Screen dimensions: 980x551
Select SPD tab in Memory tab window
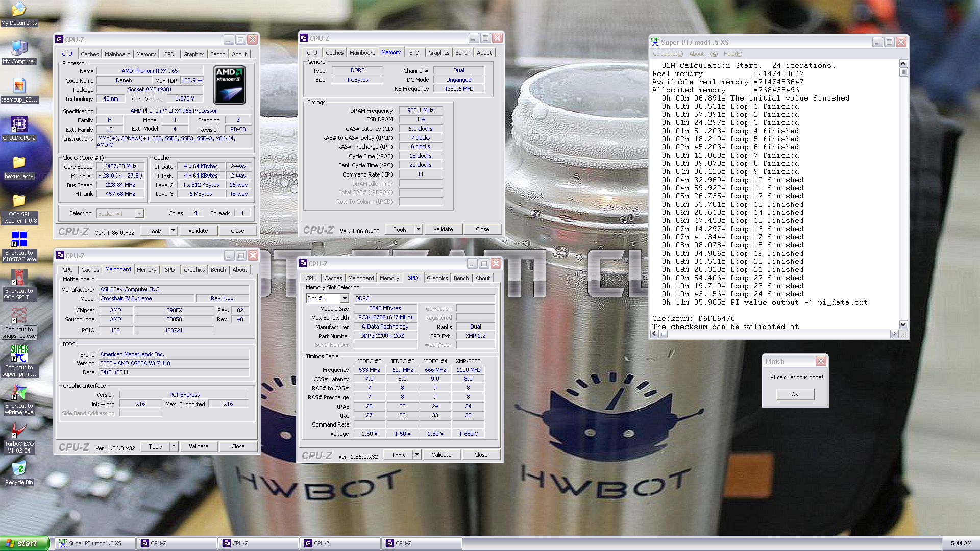point(414,53)
